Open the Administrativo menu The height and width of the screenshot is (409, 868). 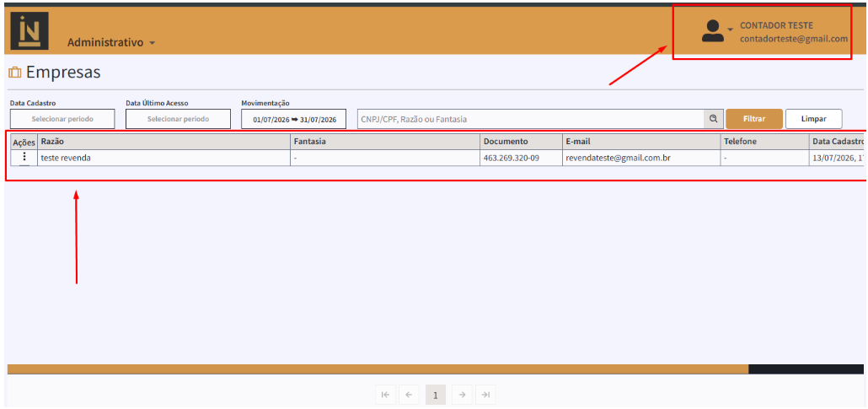[x=111, y=43]
